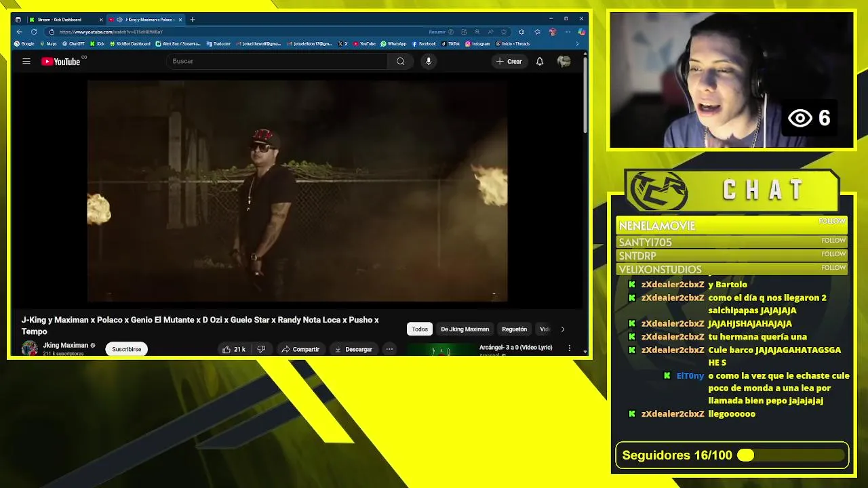Click the NENELAMOVIE follower name

click(x=657, y=226)
